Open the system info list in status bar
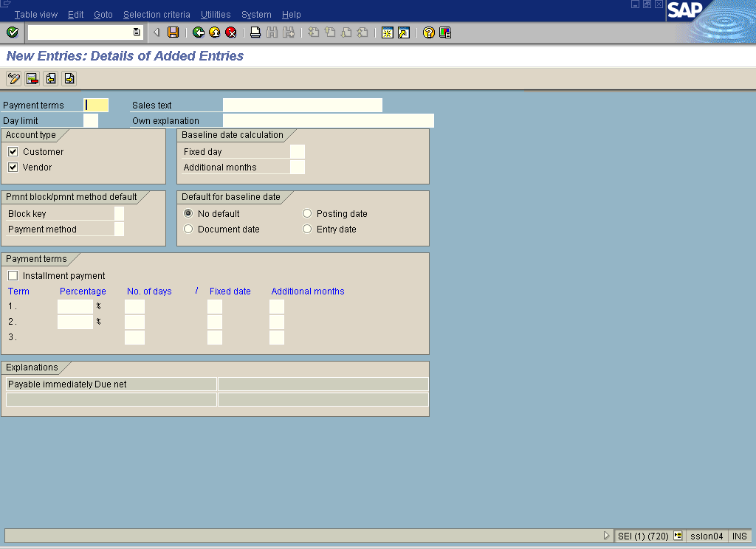The width and height of the screenshot is (756, 549). [x=678, y=536]
